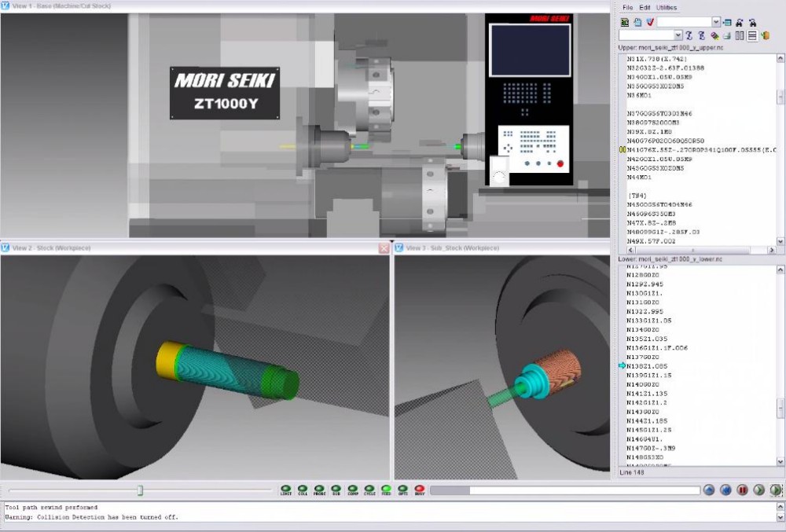Select line N37G0G56T0303M46 in upper program
Screen dimensions: 786x532
(x=659, y=114)
